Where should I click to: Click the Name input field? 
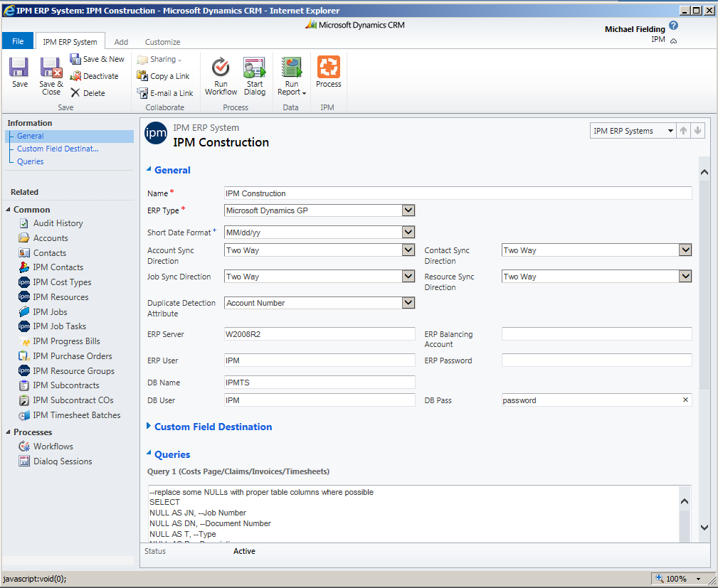click(x=458, y=193)
